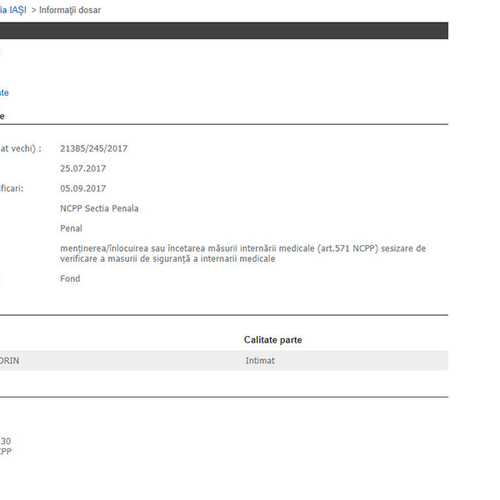Open the blue partial link ending in 'te'
The height and width of the screenshot is (500, 500).
[x=4, y=93]
